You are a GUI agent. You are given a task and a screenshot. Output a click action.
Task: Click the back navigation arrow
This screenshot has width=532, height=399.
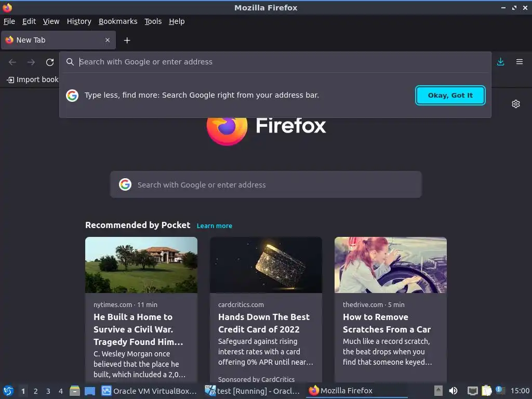tap(12, 62)
